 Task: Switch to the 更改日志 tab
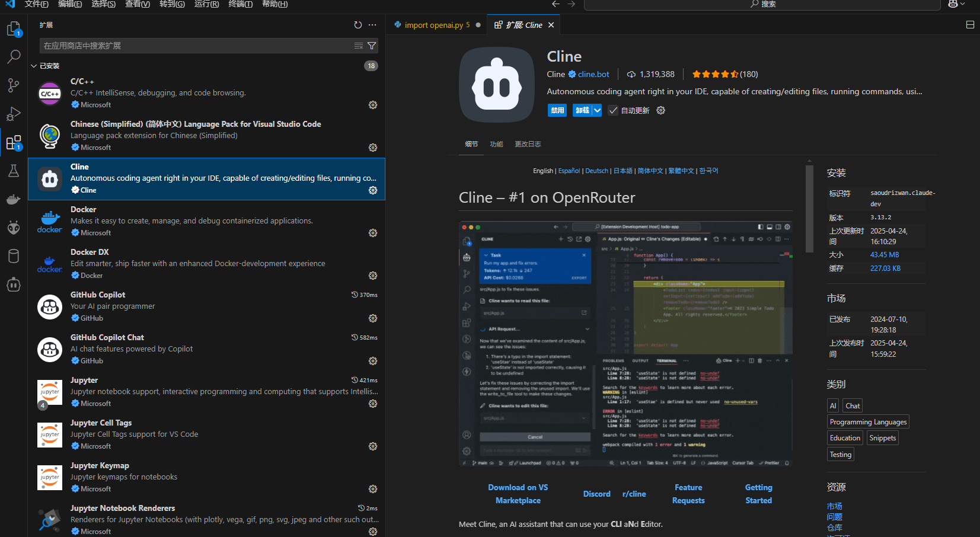[527, 143]
